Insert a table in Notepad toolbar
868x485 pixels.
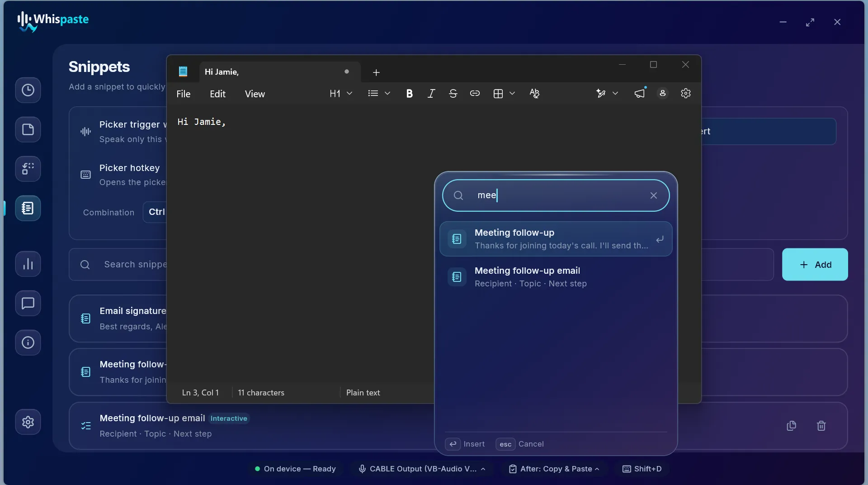point(498,94)
